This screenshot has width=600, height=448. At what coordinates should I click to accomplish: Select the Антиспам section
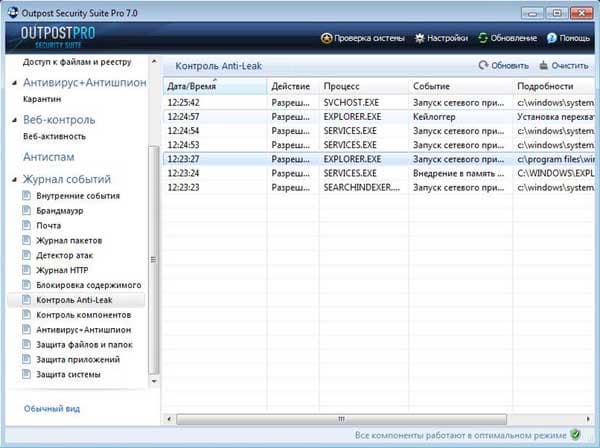(x=49, y=157)
